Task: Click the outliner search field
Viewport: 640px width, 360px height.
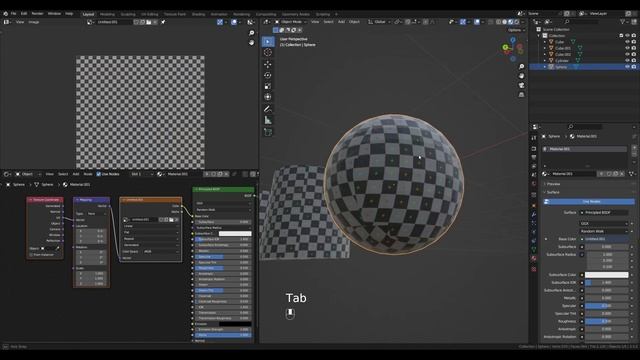Action: click(x=581, y=22)
